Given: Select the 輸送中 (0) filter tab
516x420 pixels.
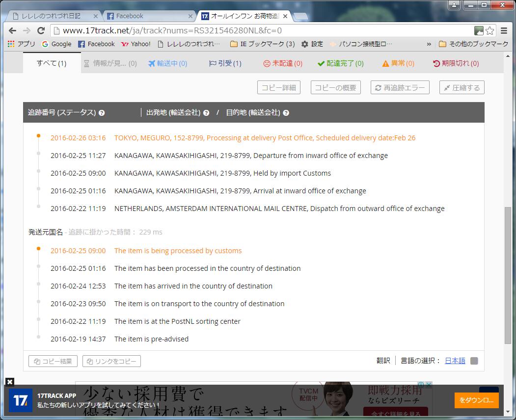Looking at the screenshot, I should (167, 63).
